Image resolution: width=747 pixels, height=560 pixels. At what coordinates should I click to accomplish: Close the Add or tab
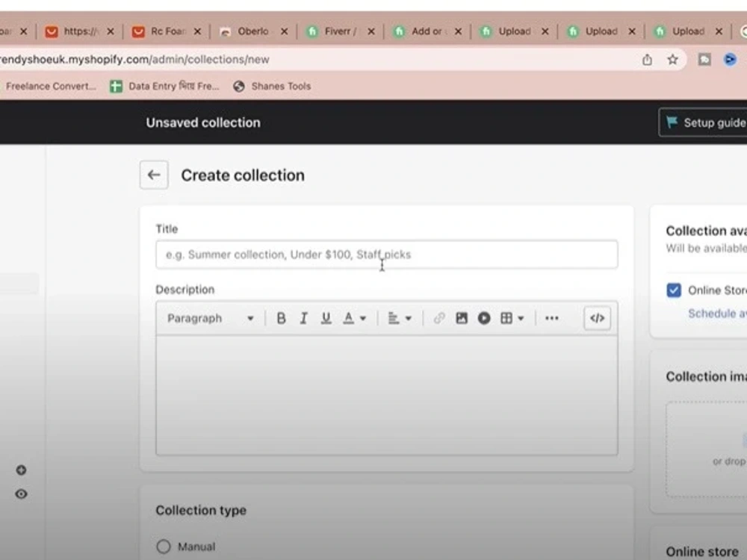point(459,31)
